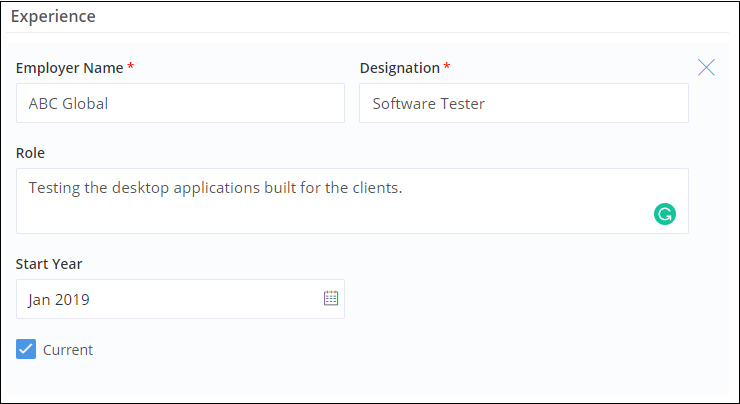The height and width of the screenshot is (404, 740).
Task: Click the "Role" field label
Action: coord(31,153)
